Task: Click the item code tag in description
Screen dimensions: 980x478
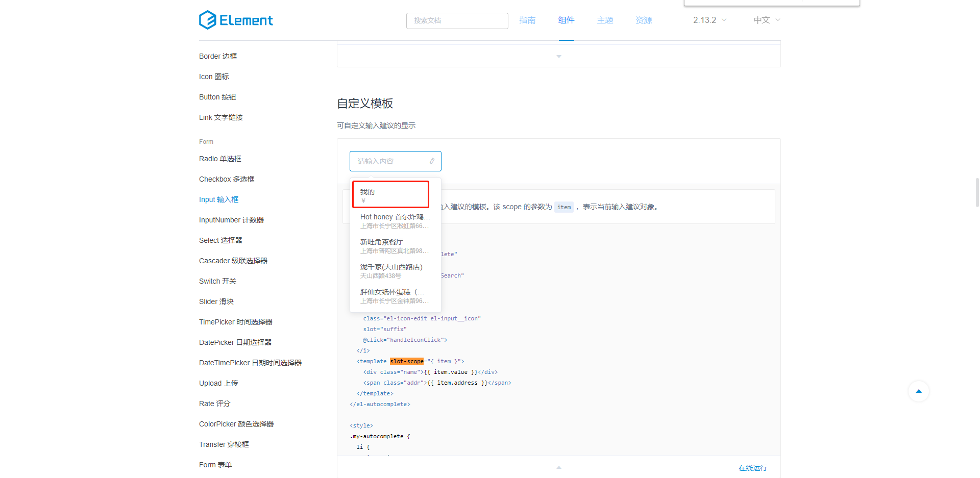Action: 564,207
